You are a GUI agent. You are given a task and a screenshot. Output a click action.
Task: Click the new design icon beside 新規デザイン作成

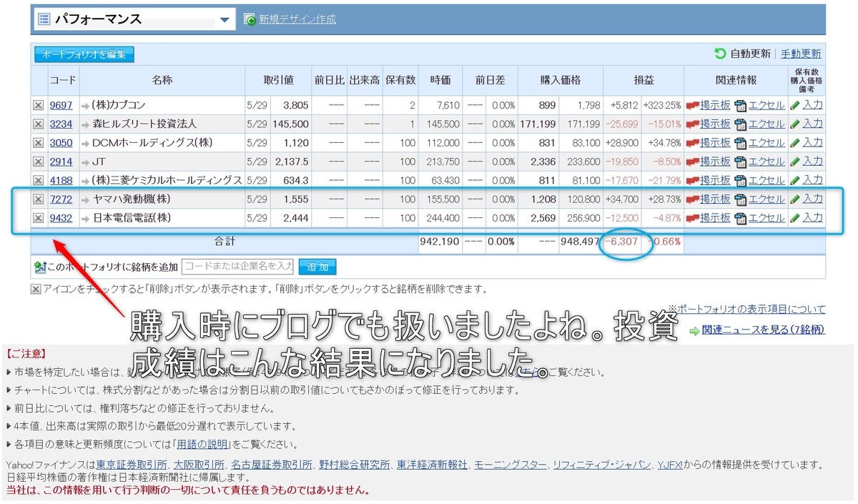250,19
